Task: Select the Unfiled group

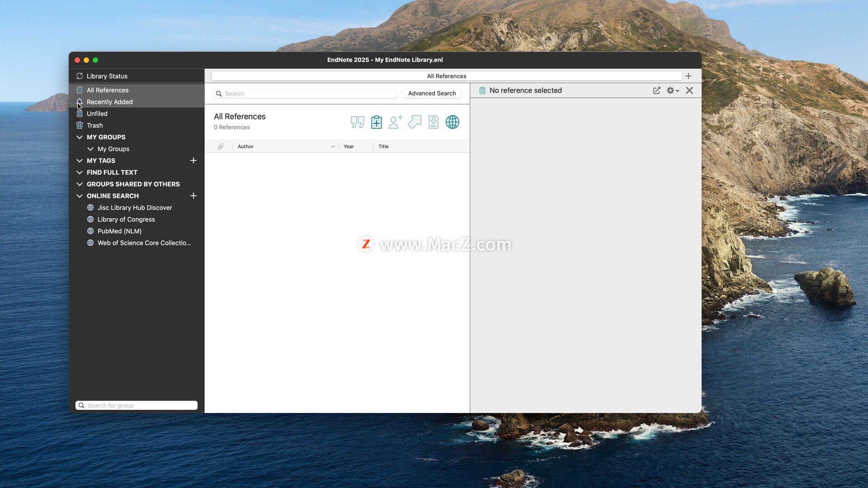Action: coord(137,113)
